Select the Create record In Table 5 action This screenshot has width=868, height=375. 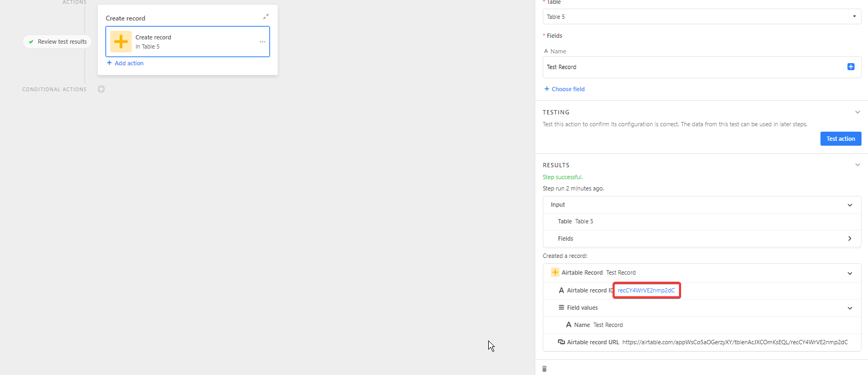[x=187, y=42]
